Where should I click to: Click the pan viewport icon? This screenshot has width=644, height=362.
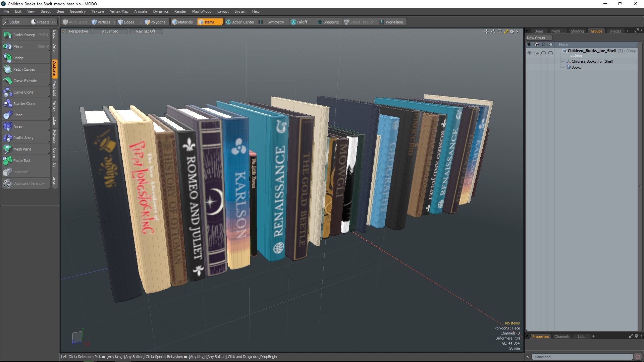(x=486, y=32)
